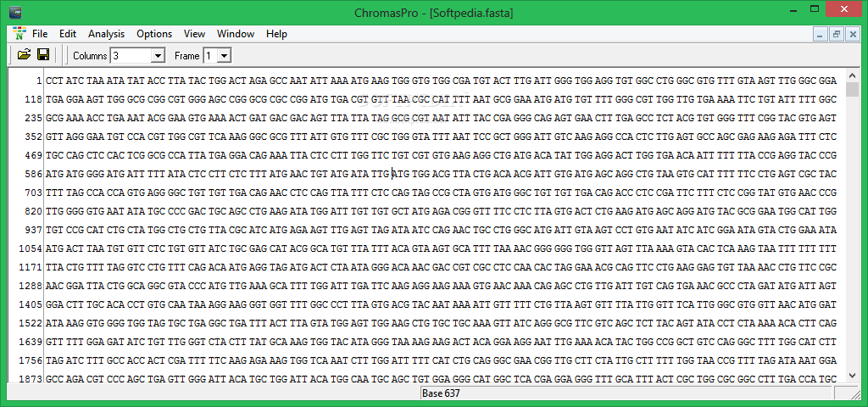Image resolution: width=868 pixels, height=407 pixels.
Task: Click the vertical scrollbar up arrow
Action: pyautogui.click(x=851, y=75)
